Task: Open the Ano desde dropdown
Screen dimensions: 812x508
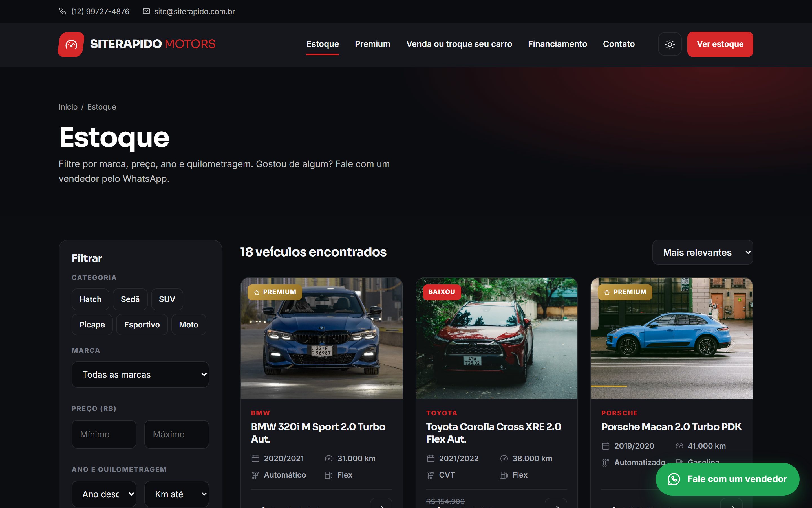Action: click(104, 494)
